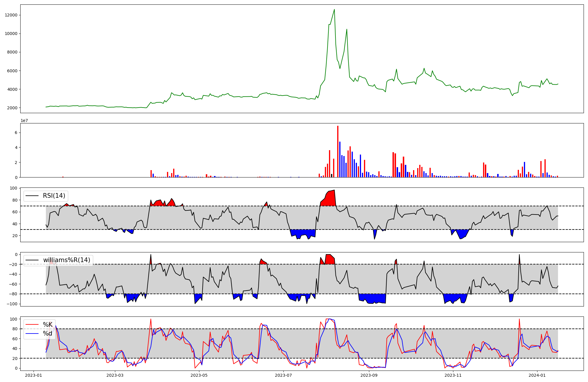The image size is (588, 382).
Task: Click the blue %d legend line sample
Action: (x=32, y=334)
